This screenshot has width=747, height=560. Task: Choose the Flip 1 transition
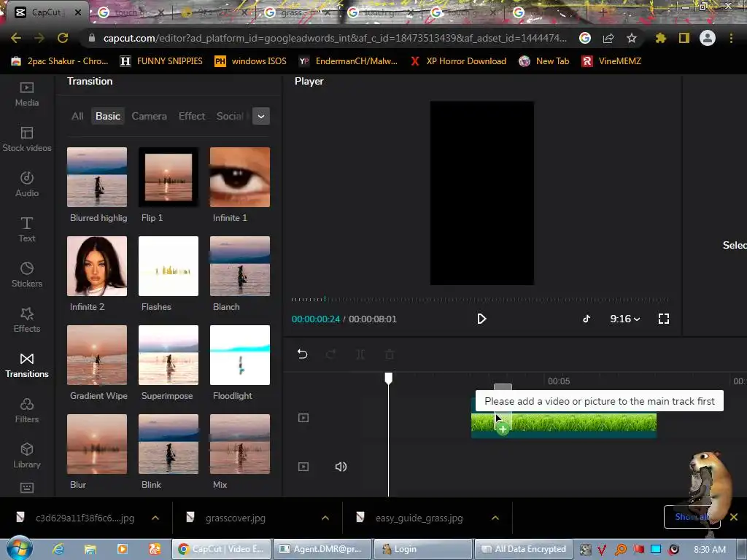tap(169, 177)
